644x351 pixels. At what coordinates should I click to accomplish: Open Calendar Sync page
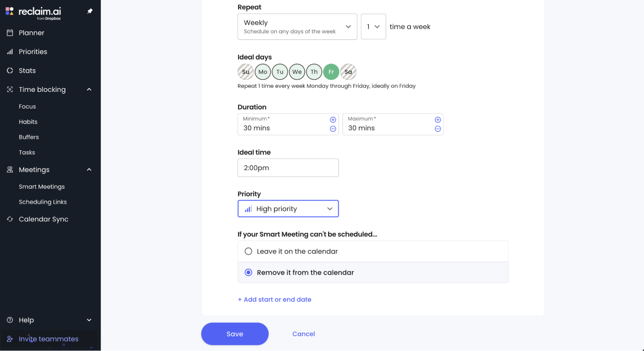43,219
